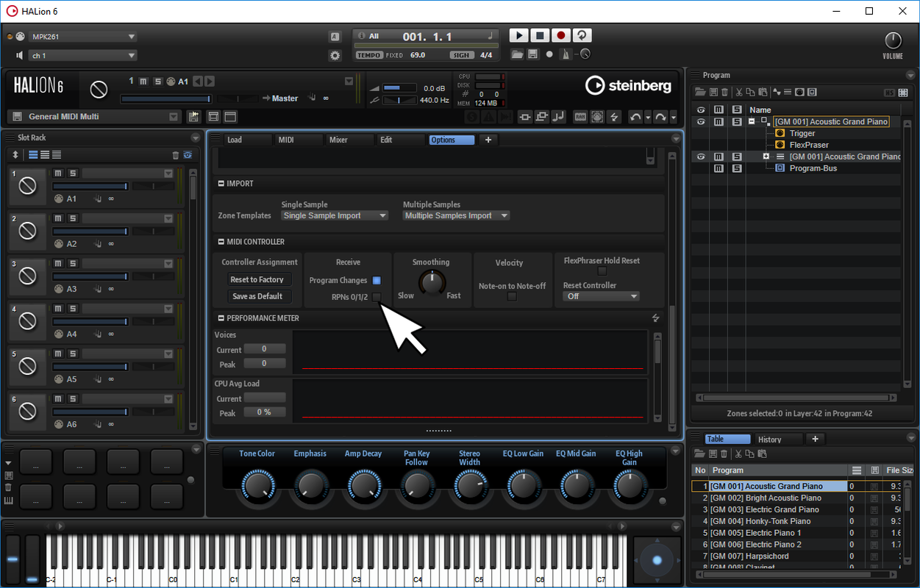Open the settings gear in the top bar
The height and width of the screenshot is (588, 920).
tap(335, 55)
